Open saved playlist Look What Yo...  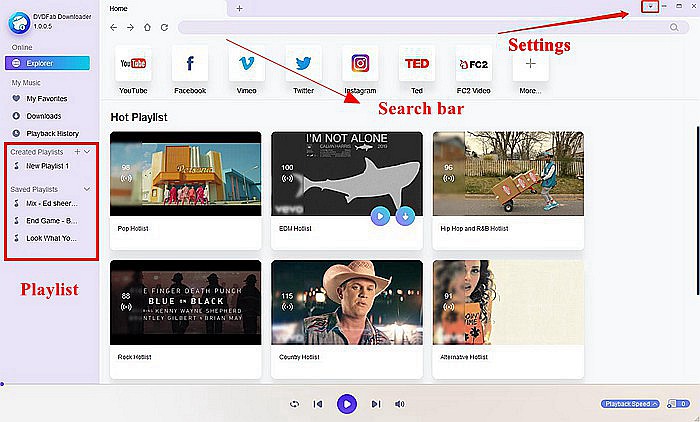[51, 238]
